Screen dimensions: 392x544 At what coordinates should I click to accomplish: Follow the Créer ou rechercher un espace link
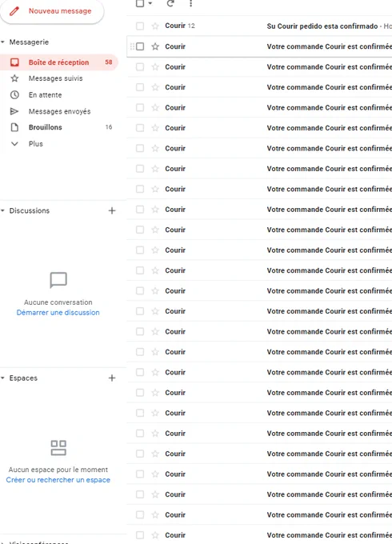[x=58, y=480]
